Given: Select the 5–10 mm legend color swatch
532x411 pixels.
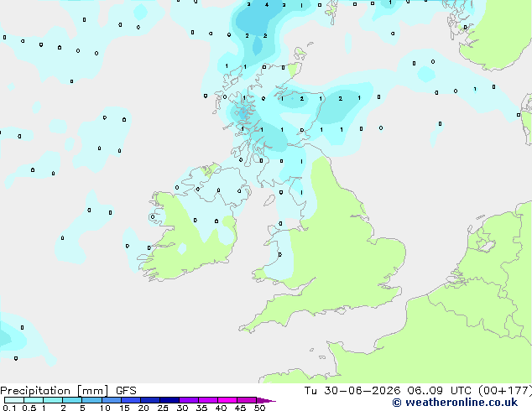Looking at the screenshot, I should [x=91, y=400].
